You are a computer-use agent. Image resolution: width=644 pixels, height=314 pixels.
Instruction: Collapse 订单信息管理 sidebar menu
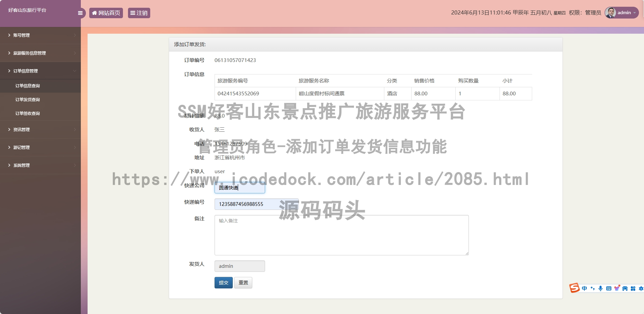click(40, 71)
